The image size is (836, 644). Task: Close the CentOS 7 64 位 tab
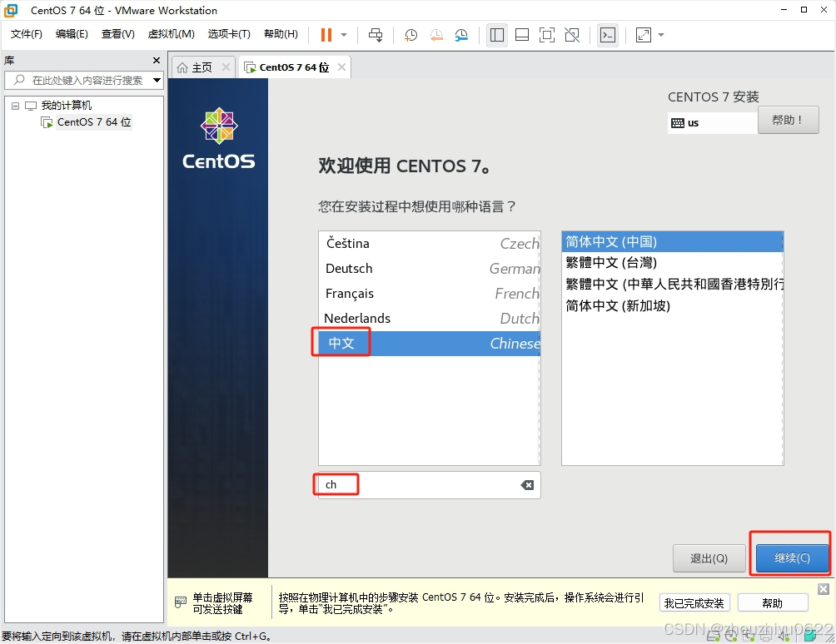click(x=341, y=67)
